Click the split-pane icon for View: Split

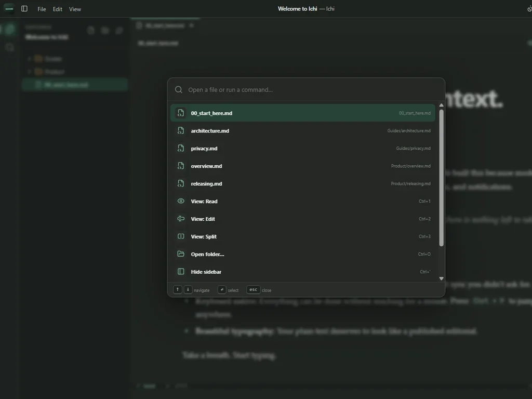181,236
